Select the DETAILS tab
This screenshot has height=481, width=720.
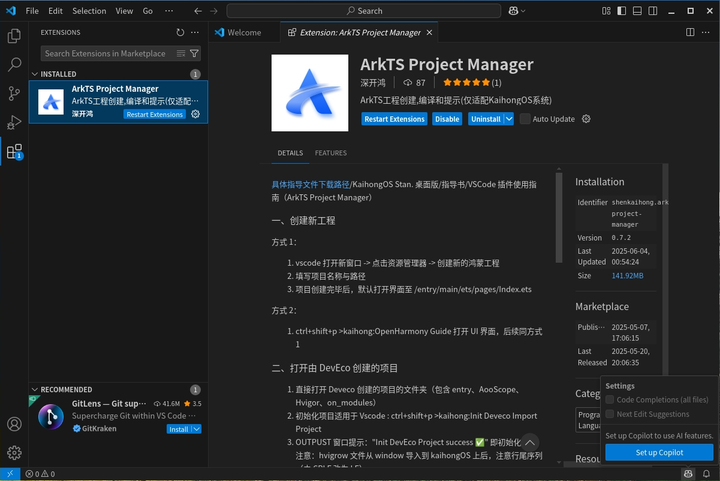(290, 153)
